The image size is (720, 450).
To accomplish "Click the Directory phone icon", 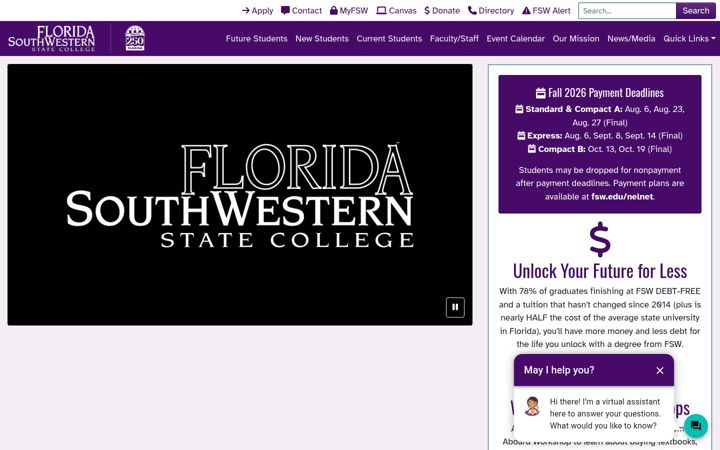I will point(472,11).
